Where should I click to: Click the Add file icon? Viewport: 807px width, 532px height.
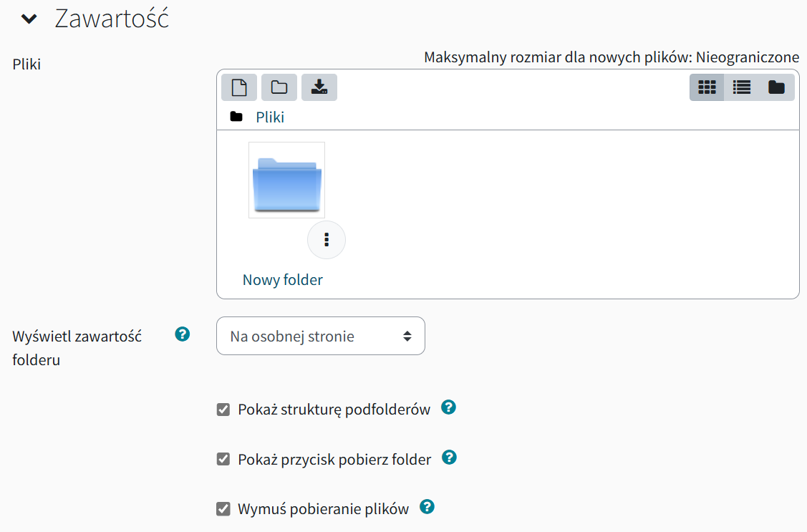click(239, 87)
